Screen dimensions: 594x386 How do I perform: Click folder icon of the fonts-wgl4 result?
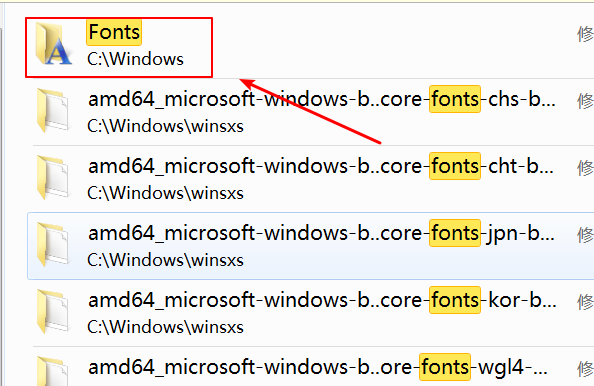point(53,371)
